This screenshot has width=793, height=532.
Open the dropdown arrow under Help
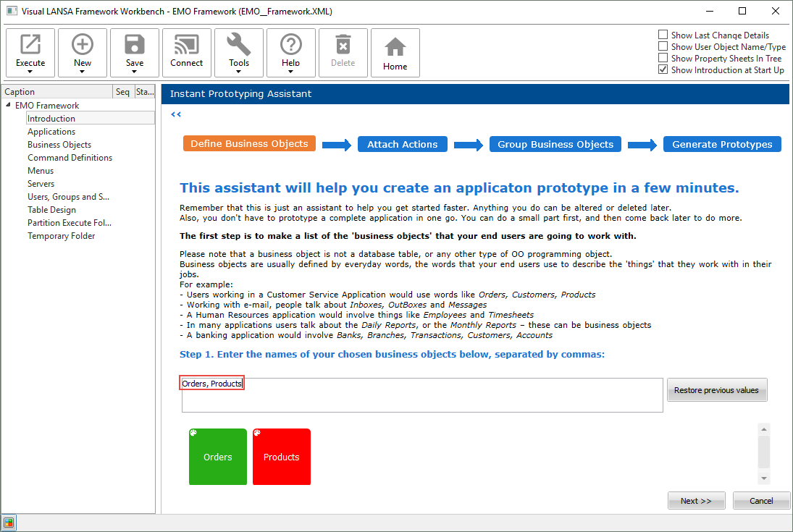(x=290, y=72)
